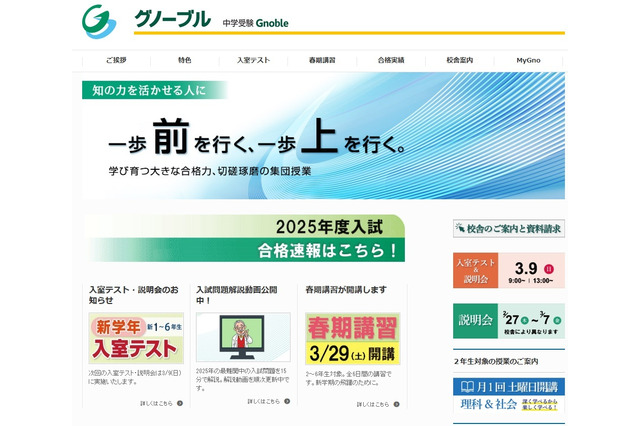Click 中学受験 Gnoble header text
The width and height of the screenshot is (640, 426).
coord(256,23)
